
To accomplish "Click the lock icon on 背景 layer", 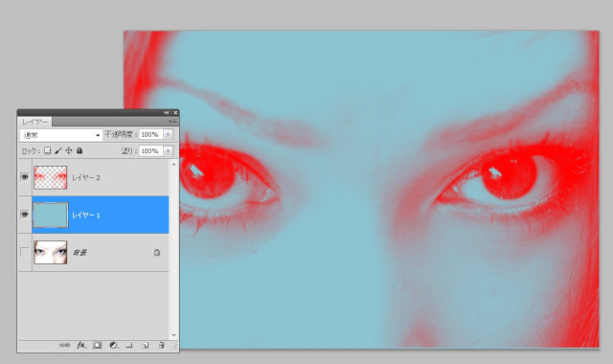I will tap(157, 252).
